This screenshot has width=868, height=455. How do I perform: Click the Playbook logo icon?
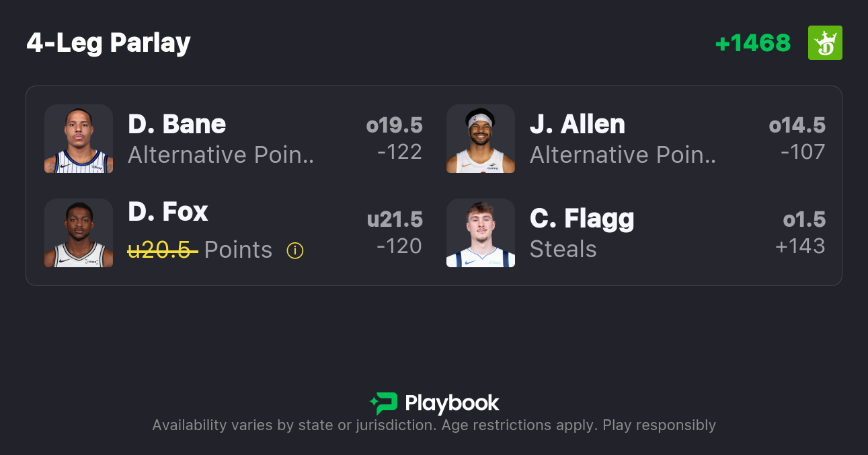[384, 403]
